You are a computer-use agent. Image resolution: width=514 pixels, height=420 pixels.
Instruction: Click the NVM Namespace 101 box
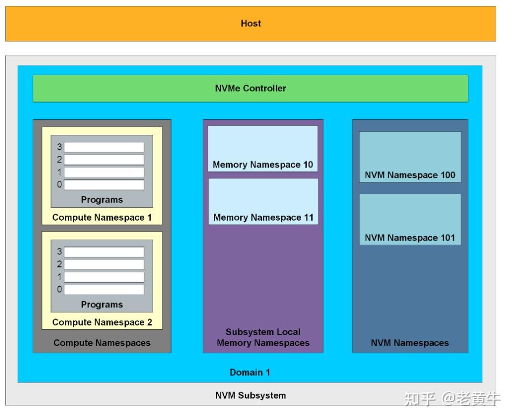point(410,219)
